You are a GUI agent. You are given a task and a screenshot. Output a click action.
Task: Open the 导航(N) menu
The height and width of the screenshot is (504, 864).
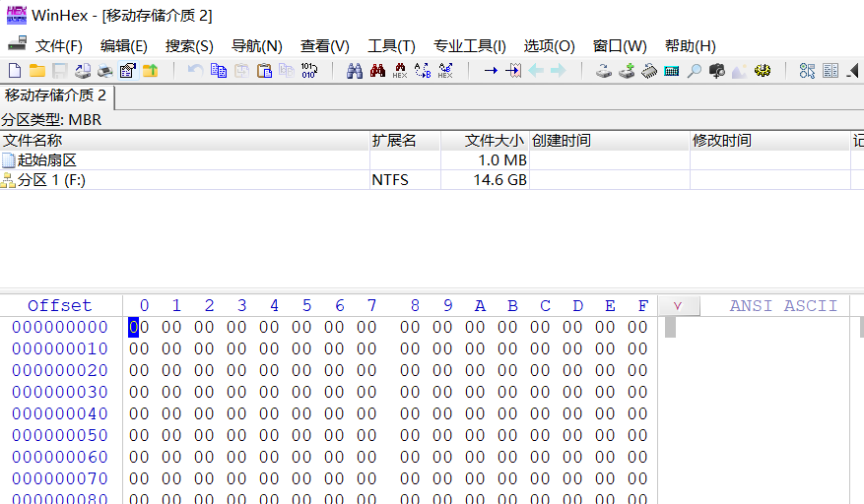[257, 45]
